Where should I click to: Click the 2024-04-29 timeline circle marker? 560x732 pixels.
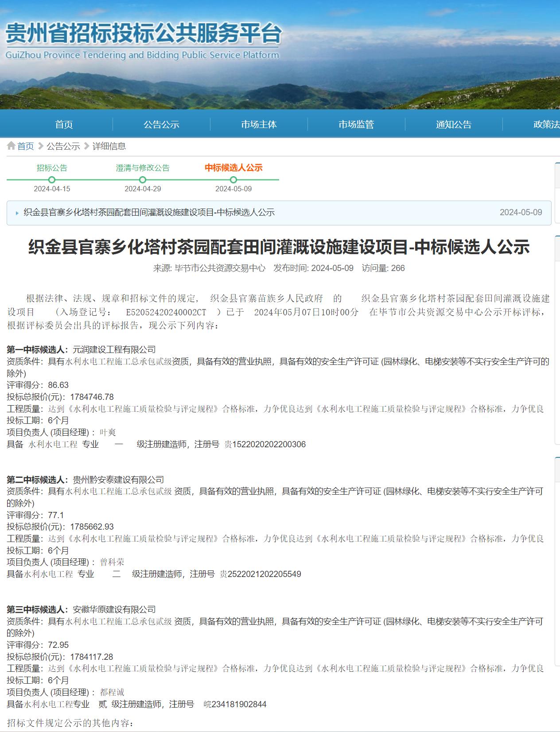point(143,180)
